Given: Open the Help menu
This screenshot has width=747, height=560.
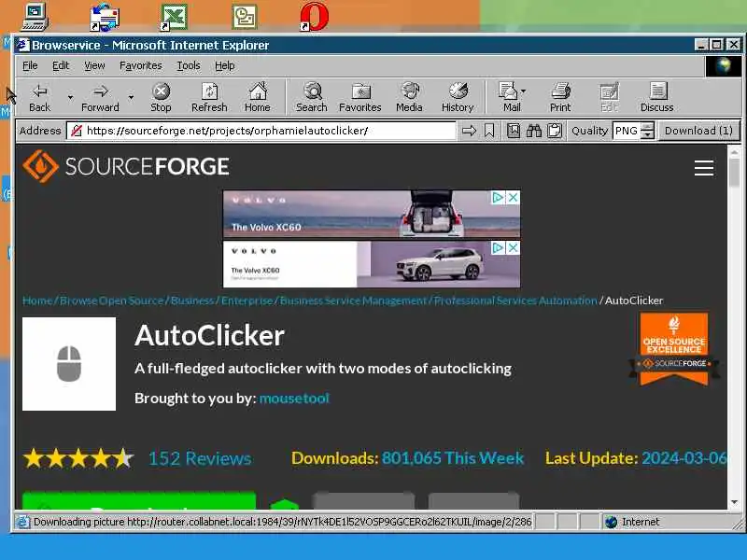Looking at the screenshot, I should point(224,65).
